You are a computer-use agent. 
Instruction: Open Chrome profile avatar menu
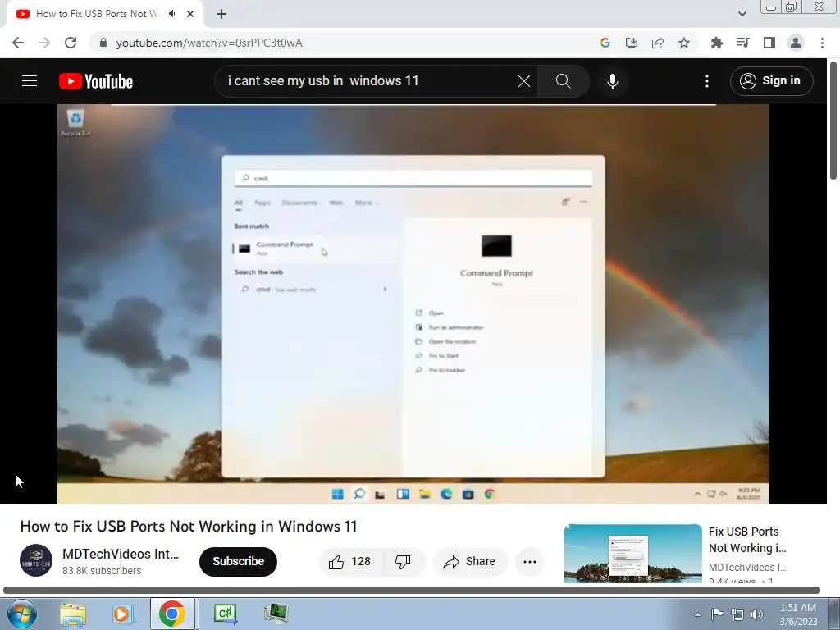coord(796,43)
